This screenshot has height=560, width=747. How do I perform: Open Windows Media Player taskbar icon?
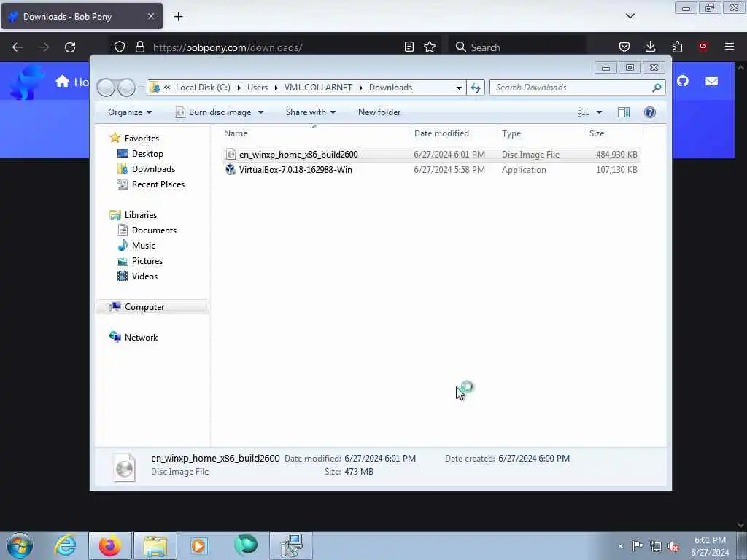199,545
